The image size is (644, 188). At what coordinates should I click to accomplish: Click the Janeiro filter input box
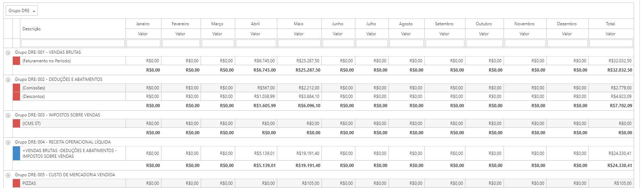pos(143,43)
